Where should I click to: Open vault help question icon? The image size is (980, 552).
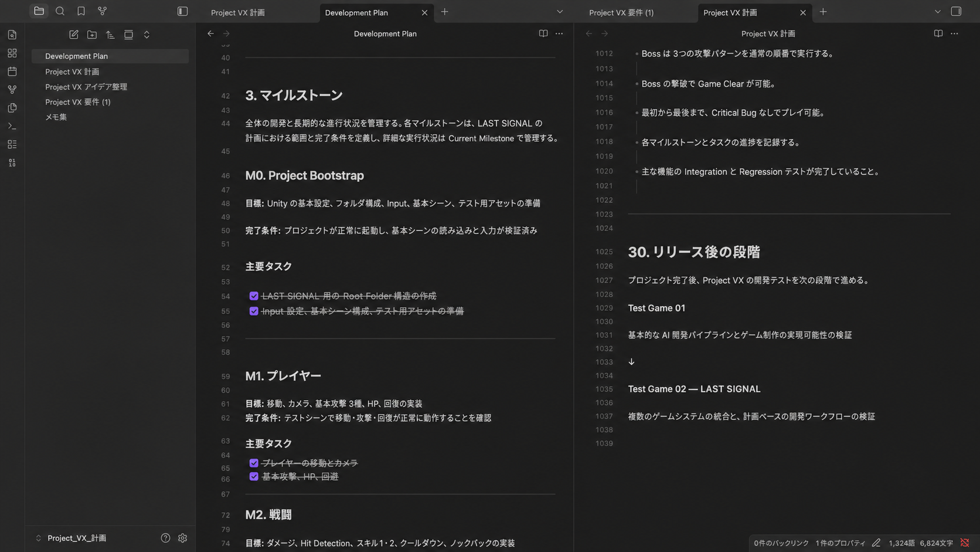[165, 538]
